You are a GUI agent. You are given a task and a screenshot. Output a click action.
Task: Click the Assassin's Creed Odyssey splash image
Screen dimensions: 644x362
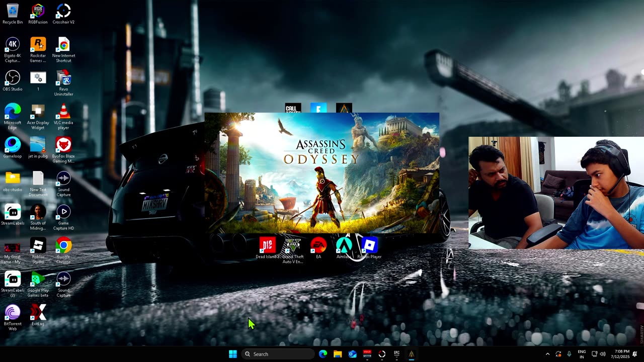pyautogui.click(x=322, y=173)
